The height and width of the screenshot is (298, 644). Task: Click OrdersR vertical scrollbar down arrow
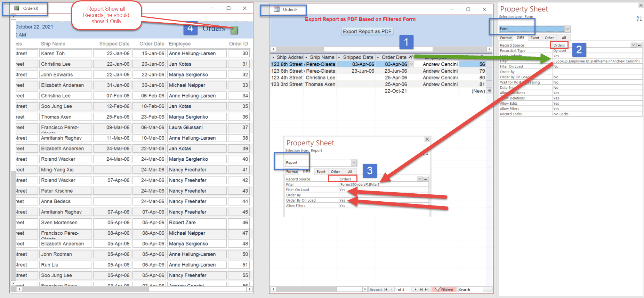pos(13,283)
